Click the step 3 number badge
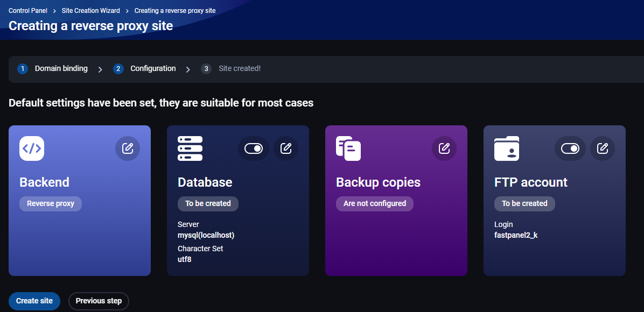This screenshot has width=644, height=312. pos(206,69)
